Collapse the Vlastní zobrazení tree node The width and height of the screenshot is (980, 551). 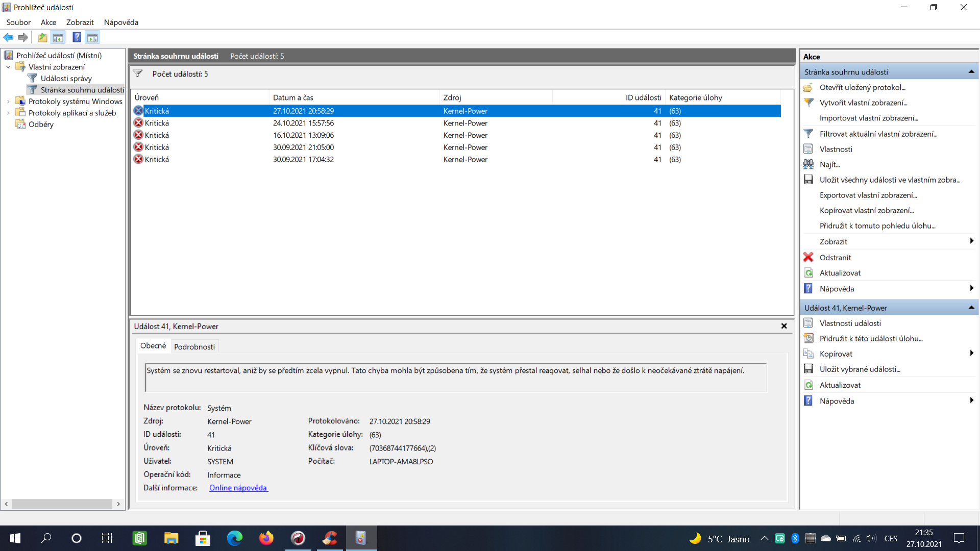click(x=8, y=67)
